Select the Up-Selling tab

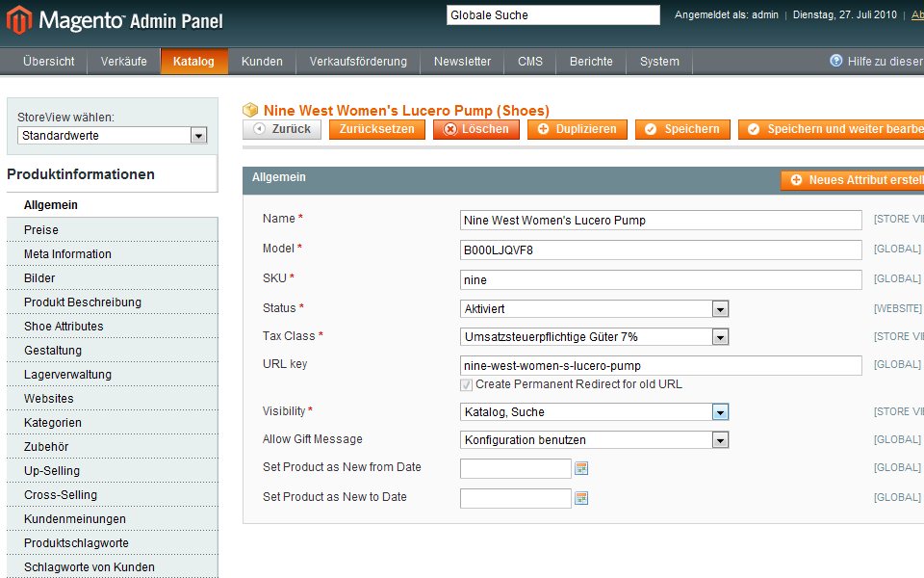coord(112,471)
